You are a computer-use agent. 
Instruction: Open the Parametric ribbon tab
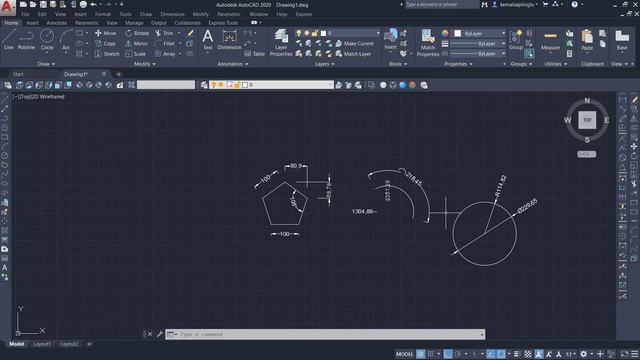click(87, 23)
